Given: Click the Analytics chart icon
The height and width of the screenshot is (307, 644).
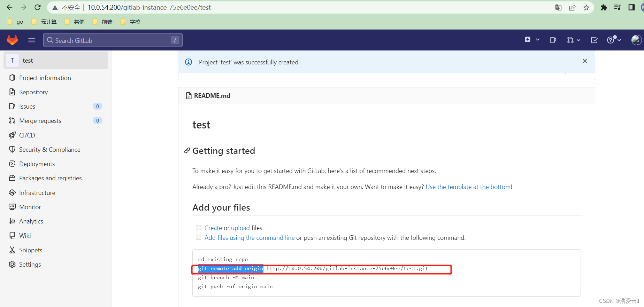Looking at the screenshot, I should [12, 221].
